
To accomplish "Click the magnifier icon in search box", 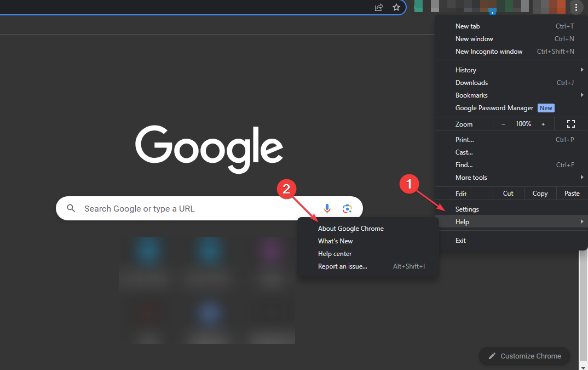I will click(71, 208).
